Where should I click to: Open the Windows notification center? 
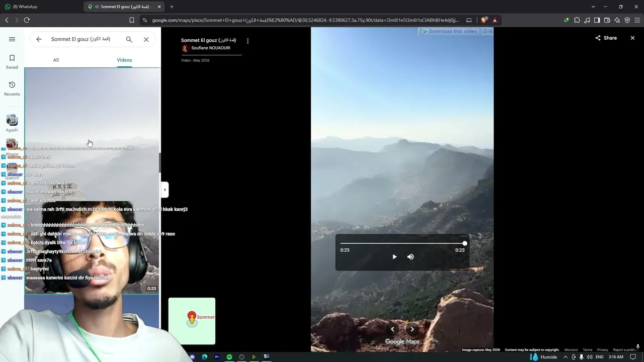(633, 357)
